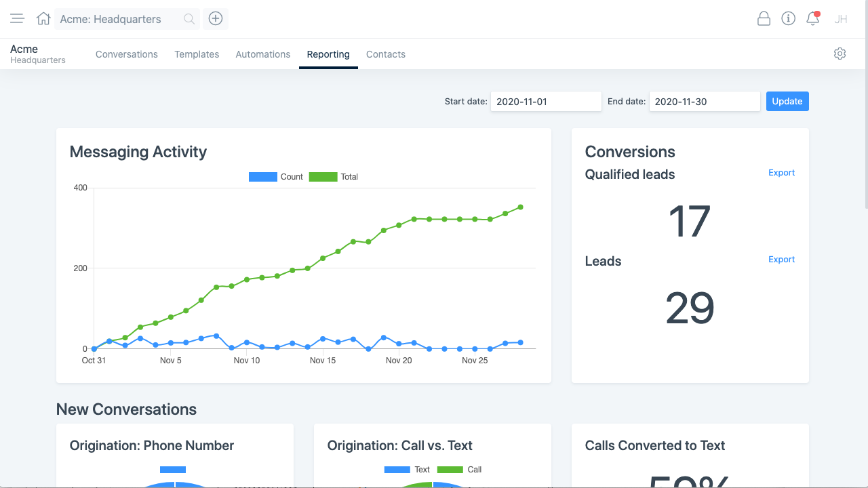Click the last green Total data point

pos(520,207)
